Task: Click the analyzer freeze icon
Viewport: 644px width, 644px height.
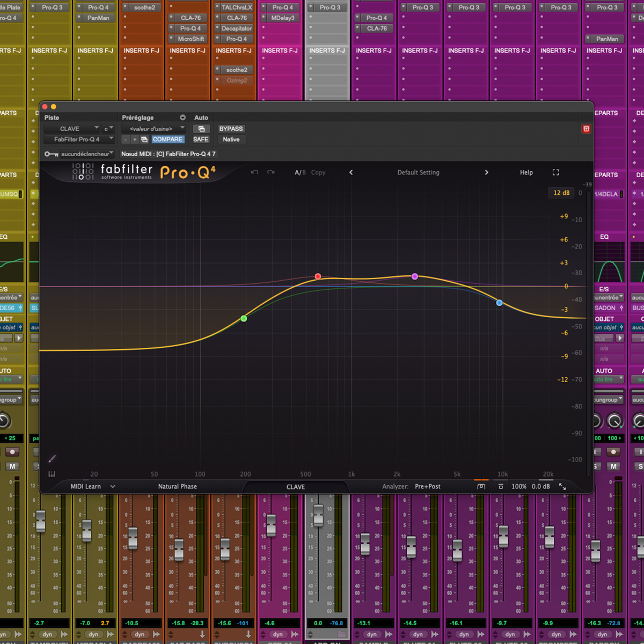Action: 501,486
